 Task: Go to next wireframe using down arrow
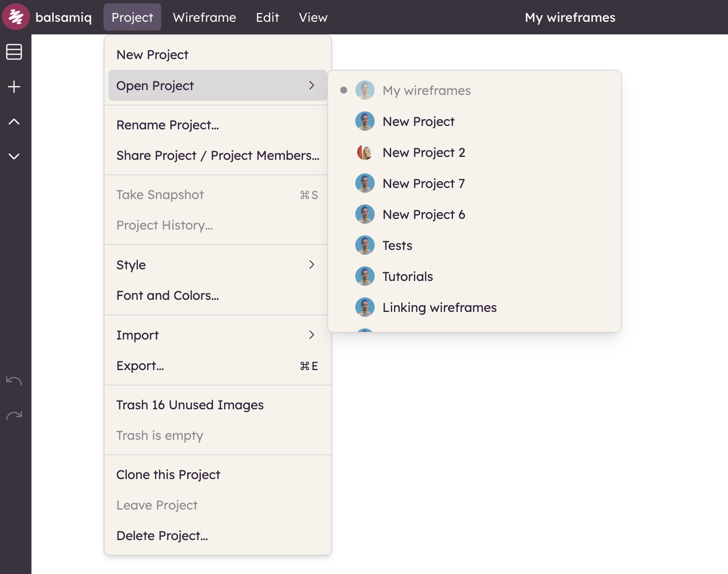pos(14,156)
